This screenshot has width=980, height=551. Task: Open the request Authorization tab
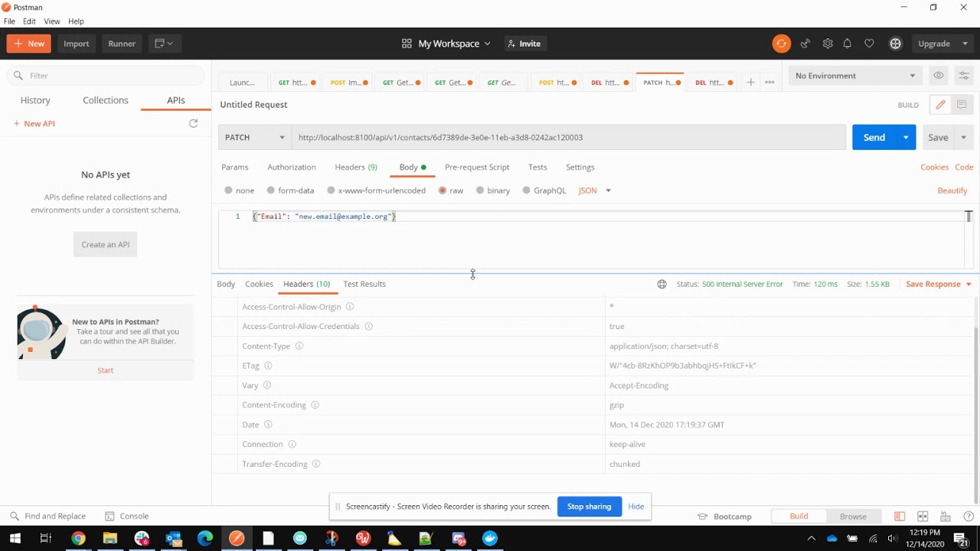tap(292, 167)
